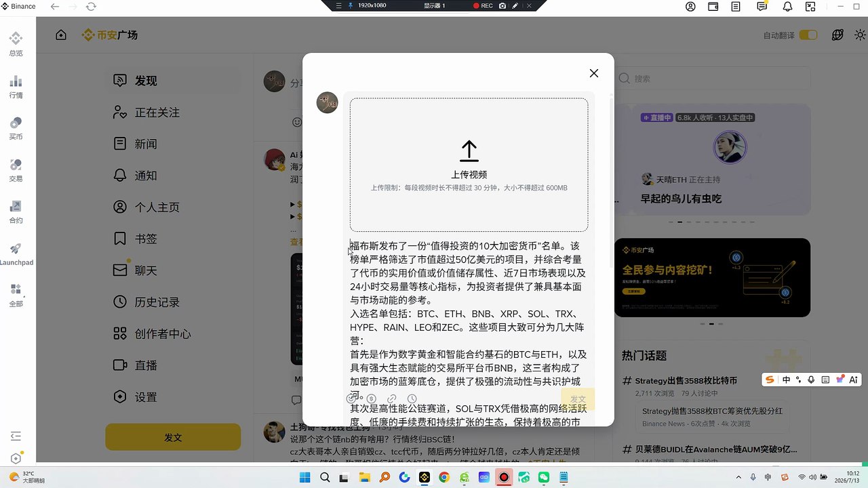The height and width of the screenshot is (488, 868).
Task: Click the link icon in composer toolbar
Action: pyautogui.click(x=392, y=399)
